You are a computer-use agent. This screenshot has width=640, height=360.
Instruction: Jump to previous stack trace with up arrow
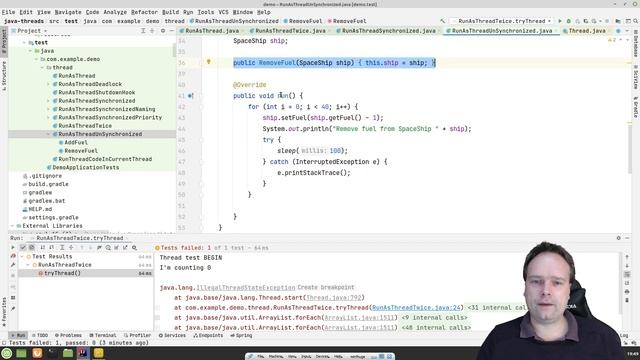(x=627, y=257)
